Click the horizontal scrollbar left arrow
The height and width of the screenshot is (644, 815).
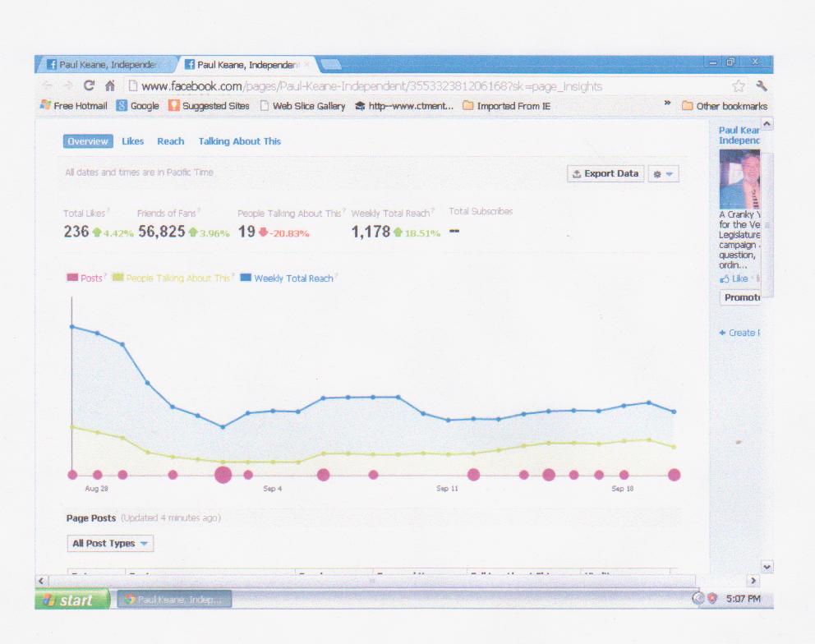tap(42, 581)
